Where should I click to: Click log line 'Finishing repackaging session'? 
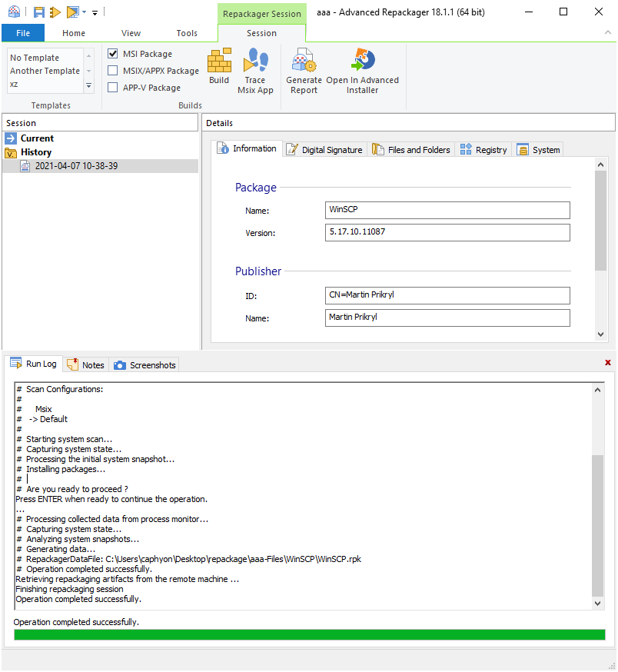(69, 589)
